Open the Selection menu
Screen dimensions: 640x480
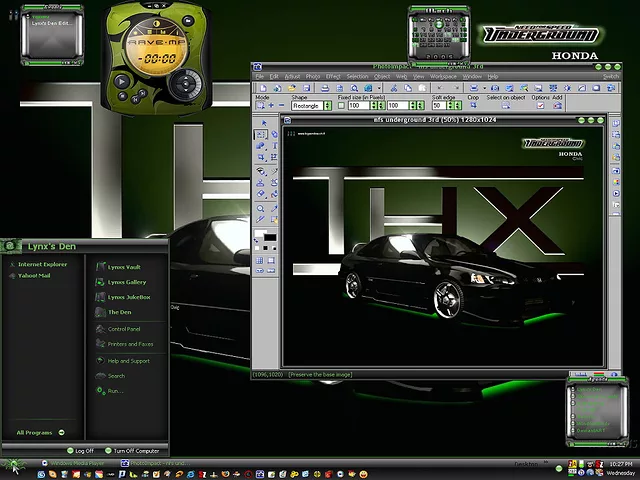tap(358, 76)
